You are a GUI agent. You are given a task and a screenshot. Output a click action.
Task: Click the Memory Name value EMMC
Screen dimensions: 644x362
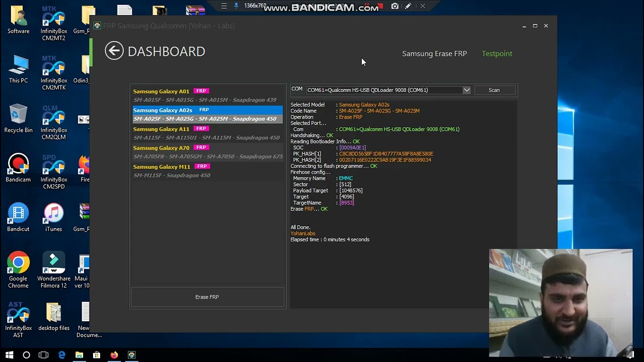pyautogui.click(x=346, y=178)
